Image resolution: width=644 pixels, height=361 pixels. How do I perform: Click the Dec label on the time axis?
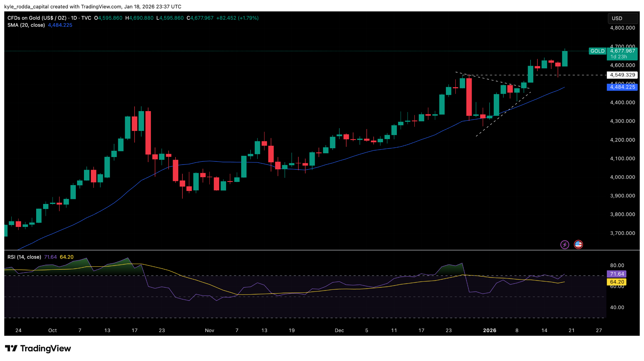[339, 330]
